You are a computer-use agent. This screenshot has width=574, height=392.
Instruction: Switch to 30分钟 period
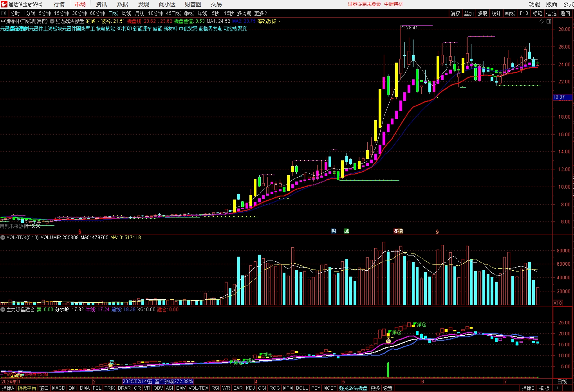click(79, 13)
